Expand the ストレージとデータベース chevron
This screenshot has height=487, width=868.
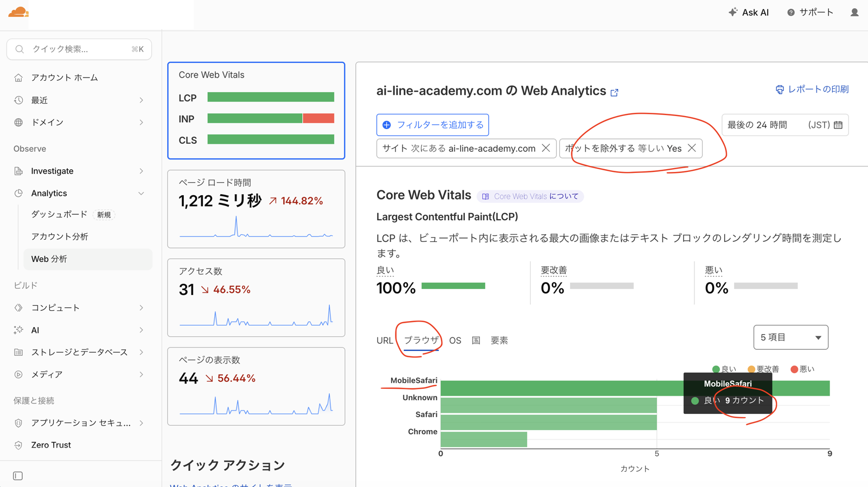click(141, 352)
